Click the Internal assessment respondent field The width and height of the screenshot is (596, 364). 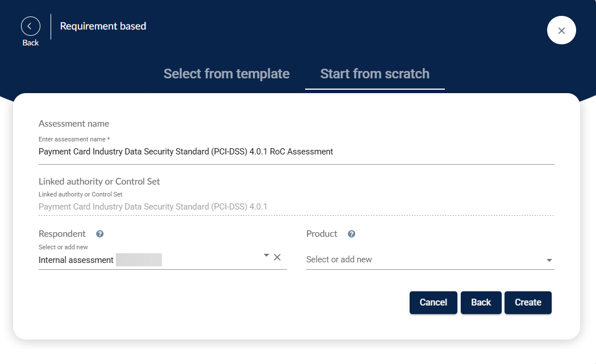pyautogui.click(x=148, y=260)
